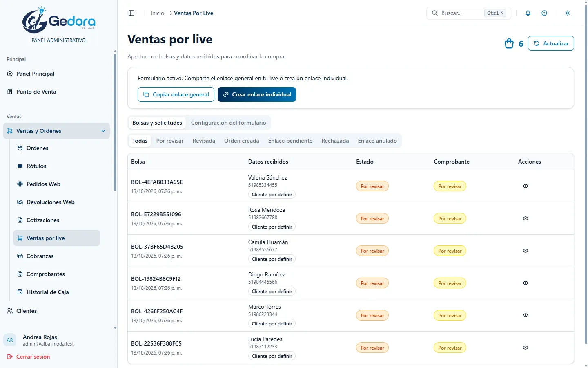This screenshot has width=588, height=368.
Task: Select the Bolsas y solicitudes tab
Action: [x=157, y=123]
